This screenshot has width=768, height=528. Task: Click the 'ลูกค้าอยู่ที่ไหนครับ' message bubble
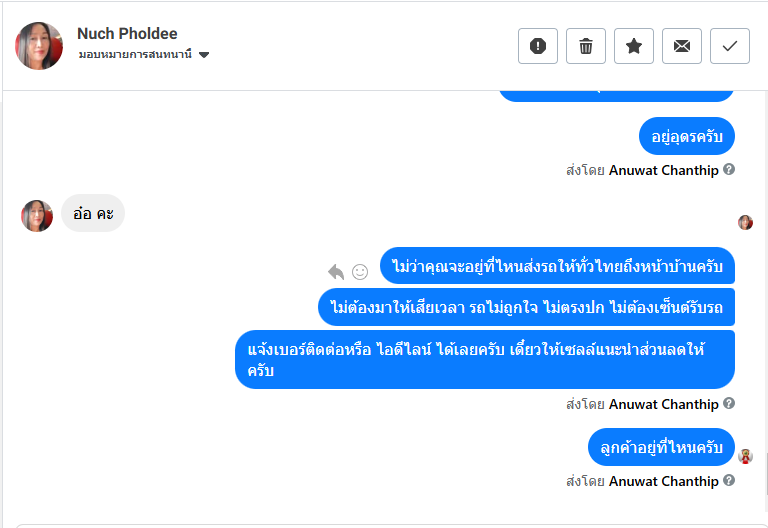click(x=661, y=447)
